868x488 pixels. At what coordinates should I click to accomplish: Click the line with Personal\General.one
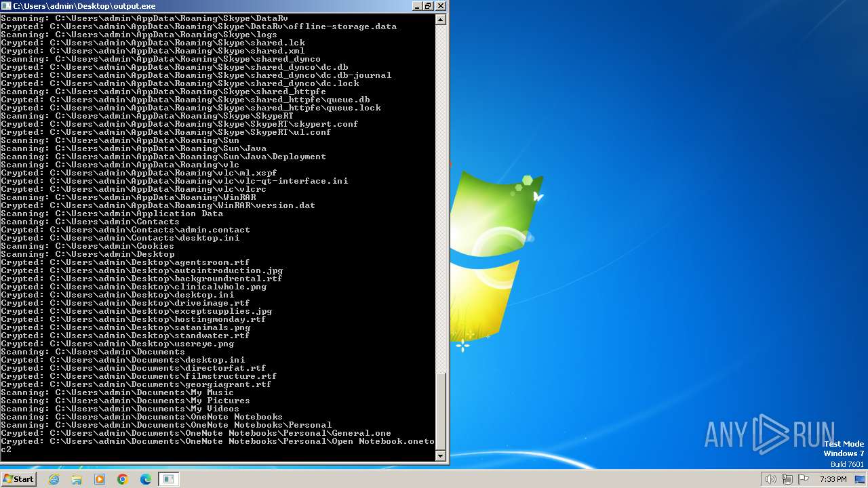point(196,433)
